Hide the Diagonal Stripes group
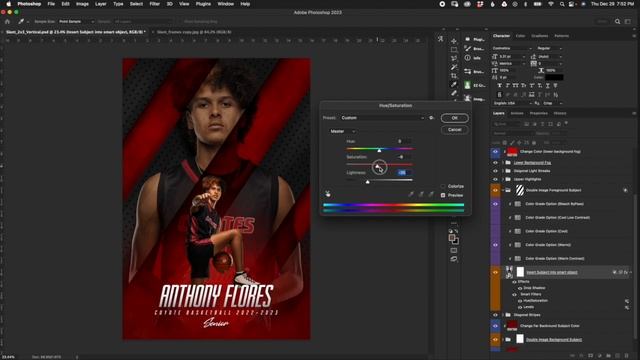Screen dimensions: 640x360 tap(496, 315)
